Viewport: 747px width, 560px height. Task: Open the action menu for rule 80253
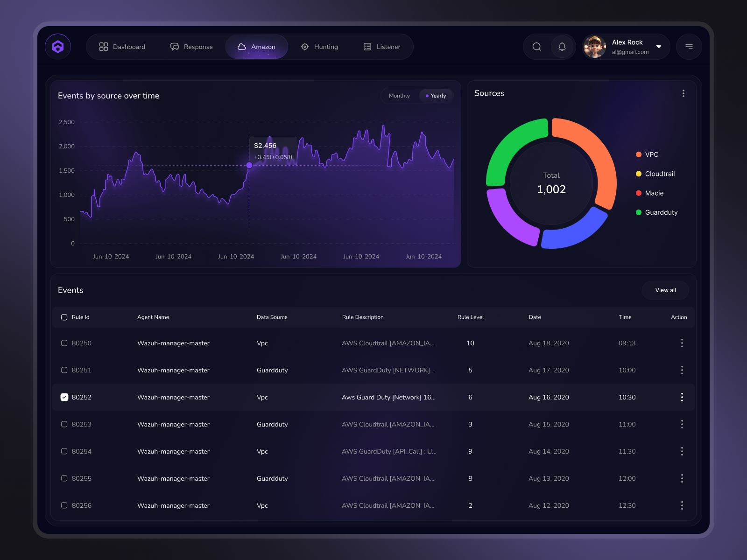coord(682,424)
